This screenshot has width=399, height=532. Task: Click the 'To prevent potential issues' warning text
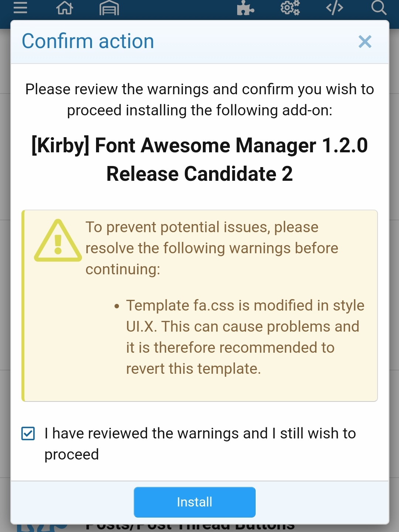[212, 248]
